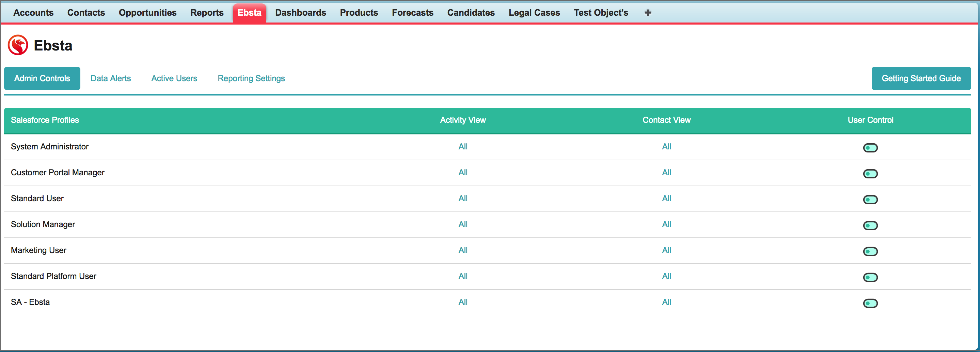This screenshot has height=352, width=980.
Task: Toggle User Control for Solution Manager
Action: tap(870, 225)
